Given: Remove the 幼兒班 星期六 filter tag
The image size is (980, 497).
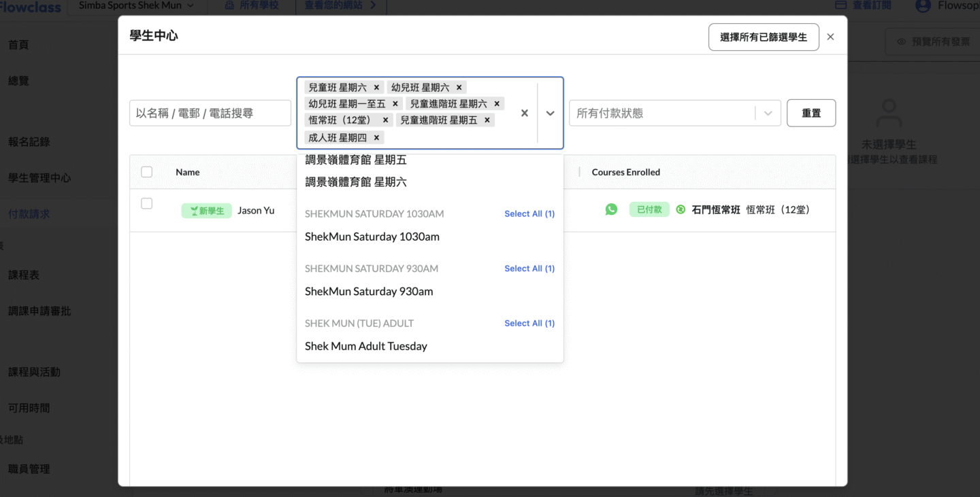Looking at the screenshot, I should point(459,88).
